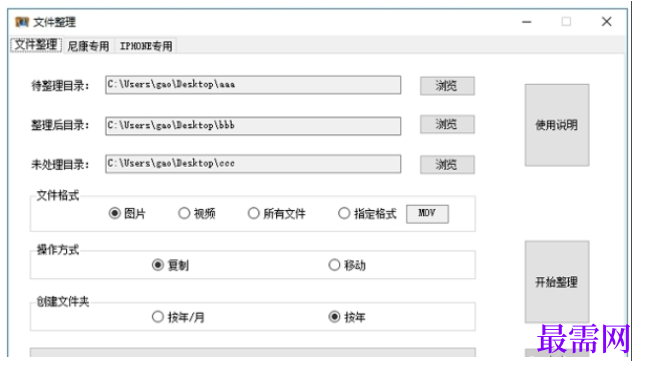This screenshot has width=649, height=370.
Task: Minimize the 文件整理 window
Action: pos(526,22)
